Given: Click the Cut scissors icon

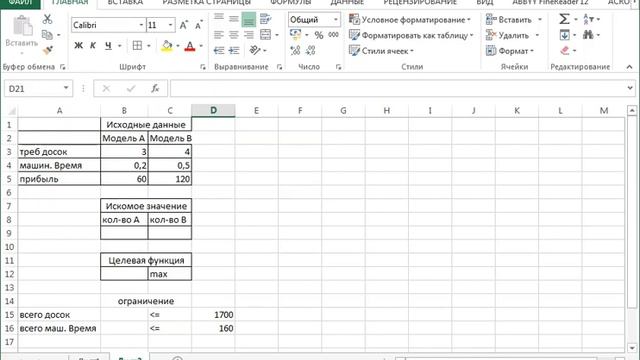Looking at the screenshot, I should coord(47,19).
